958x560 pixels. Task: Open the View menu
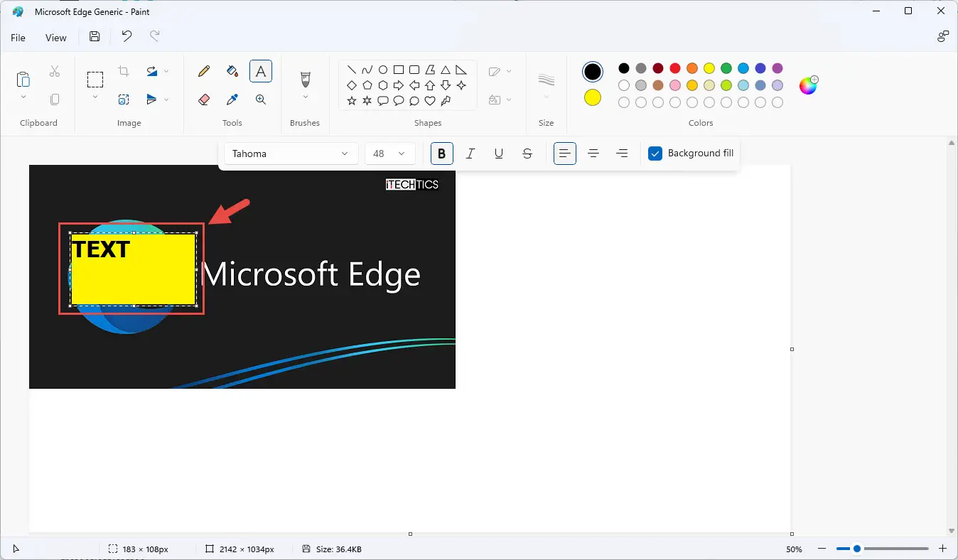pos(56,38)
